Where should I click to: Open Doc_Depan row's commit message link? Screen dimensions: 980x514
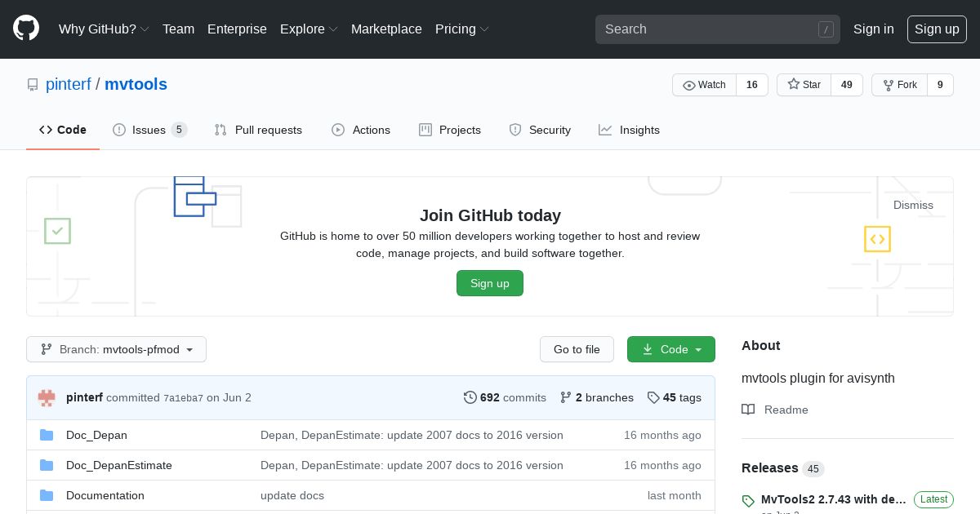click(412, 435)
